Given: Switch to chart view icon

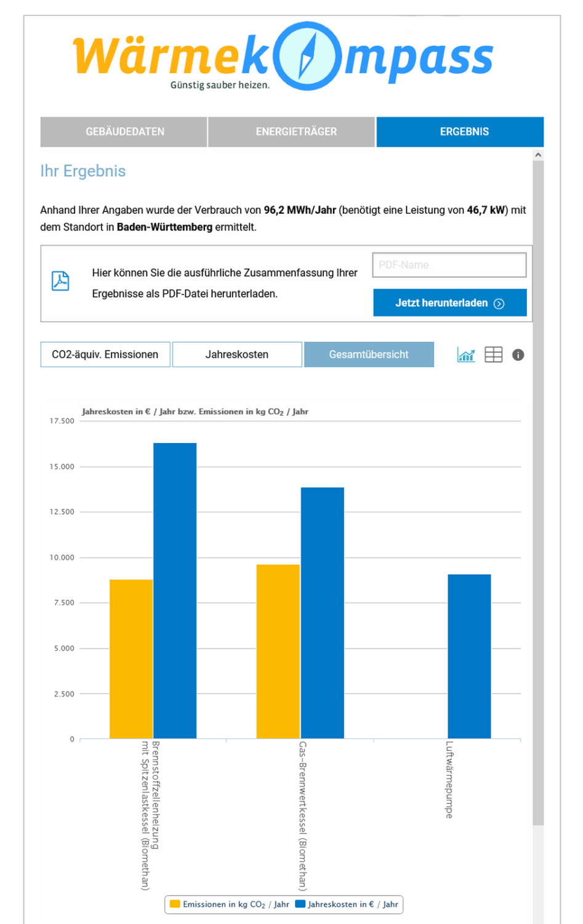Looking at the screenshot, I should (x=466, y=355).
